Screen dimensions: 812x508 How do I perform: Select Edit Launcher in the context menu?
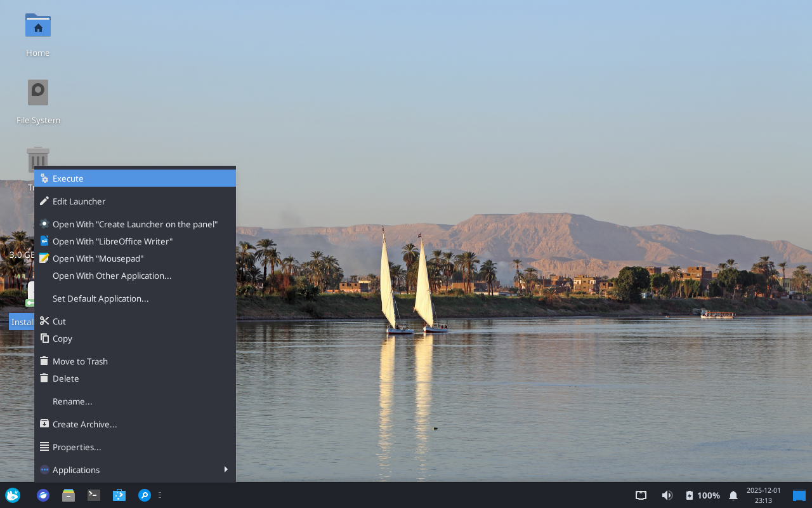tap(135, 201)
